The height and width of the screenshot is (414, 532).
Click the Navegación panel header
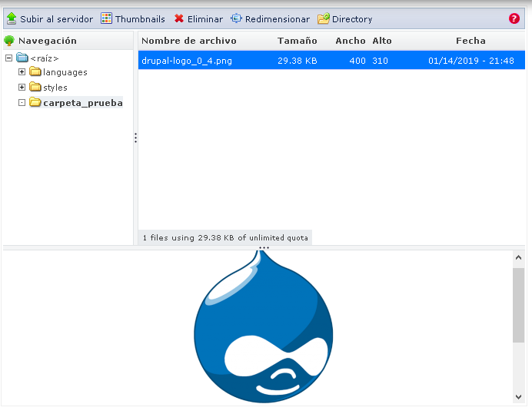coord(68,41)
